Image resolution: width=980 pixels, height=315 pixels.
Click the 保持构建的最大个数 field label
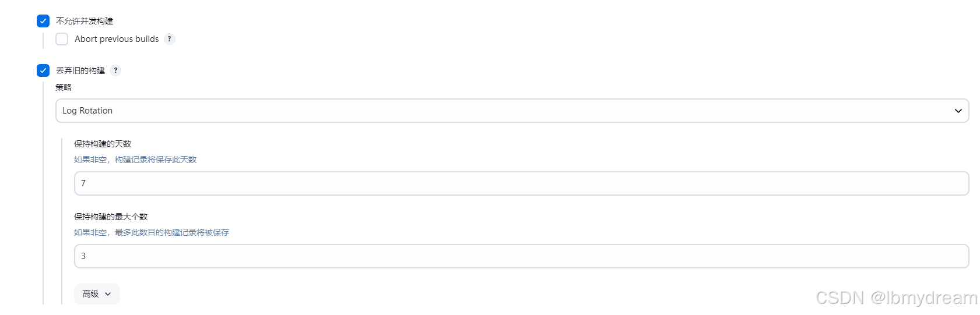point(111,217)
